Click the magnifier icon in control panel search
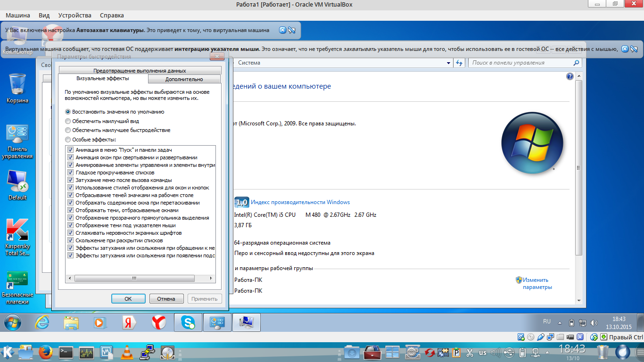Screen dimensions: 644x362 576,63
